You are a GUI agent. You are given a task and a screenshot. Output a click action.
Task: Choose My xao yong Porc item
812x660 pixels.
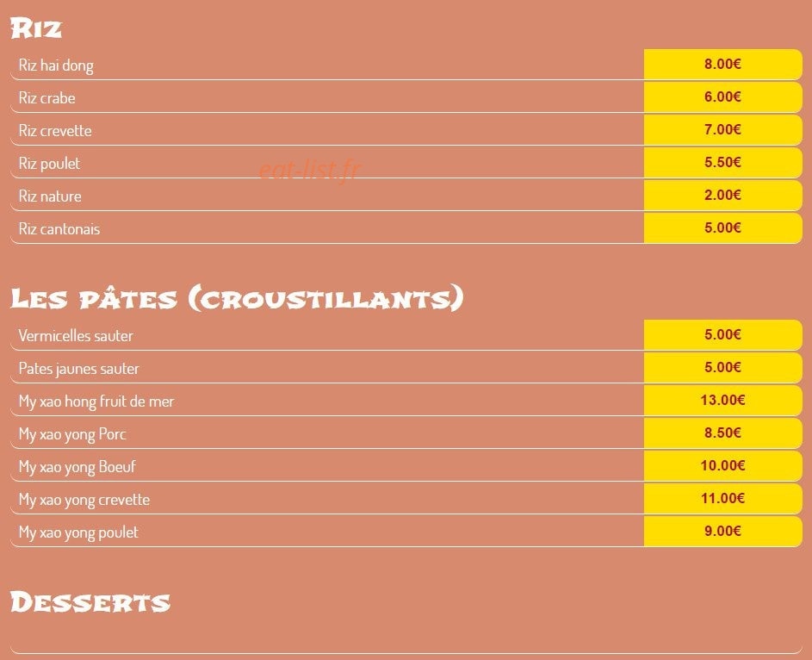pos(72,434)
